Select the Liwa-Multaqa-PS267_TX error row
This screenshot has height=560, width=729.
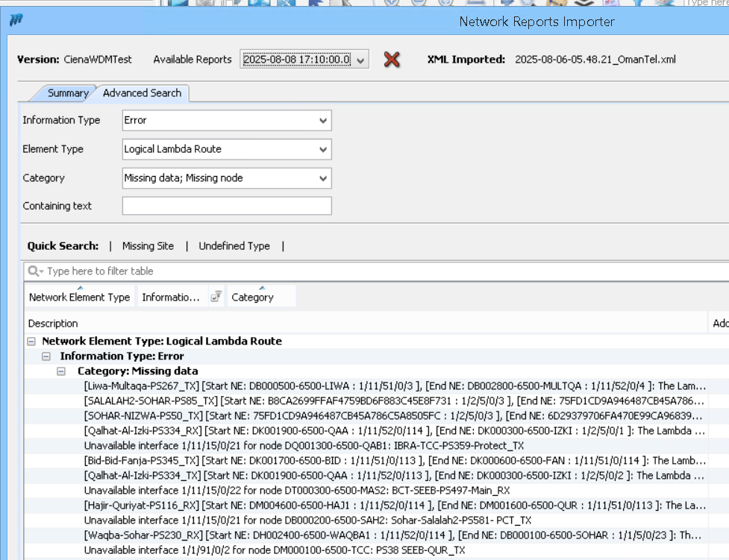click(298, 386)
